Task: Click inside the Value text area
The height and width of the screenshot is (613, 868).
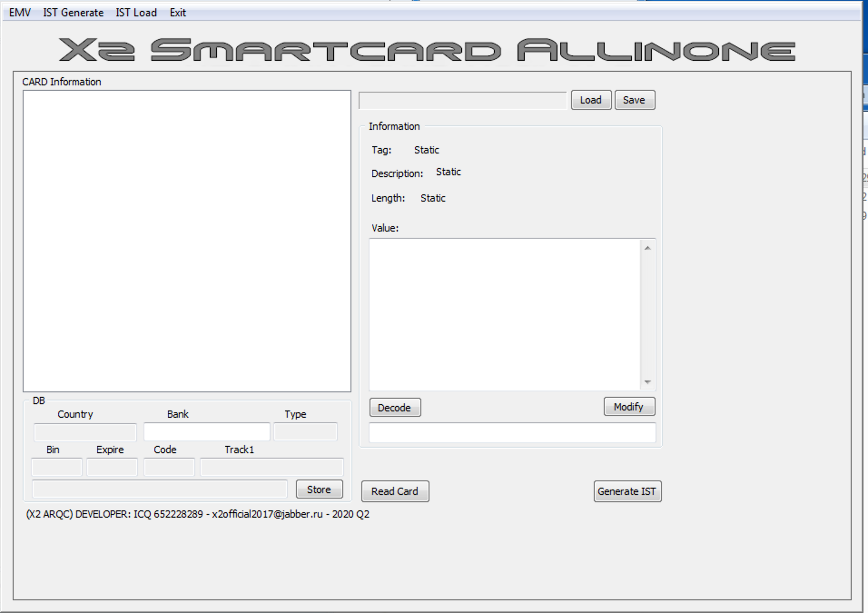Action: point(504,314)
